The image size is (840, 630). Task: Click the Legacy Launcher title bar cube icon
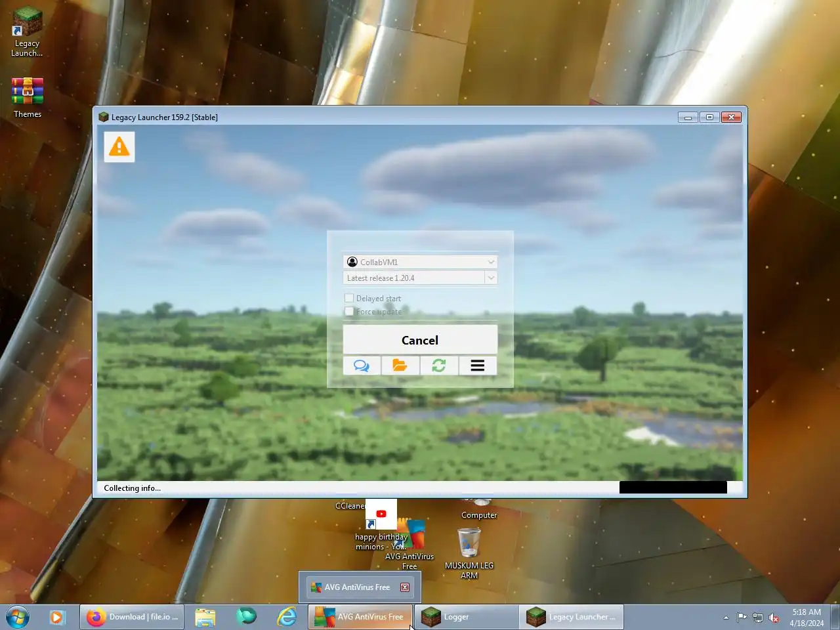click(x=103, y=117)
